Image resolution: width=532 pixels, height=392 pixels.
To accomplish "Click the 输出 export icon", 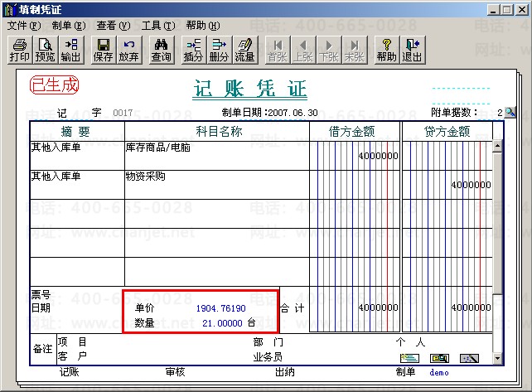I will [71, 50].
